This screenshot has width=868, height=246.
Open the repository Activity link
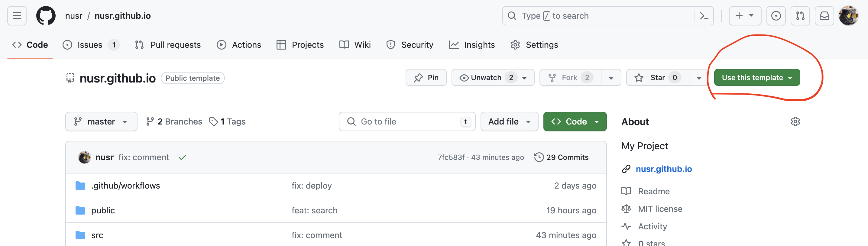pyautogui.click(x=644, y=226)
